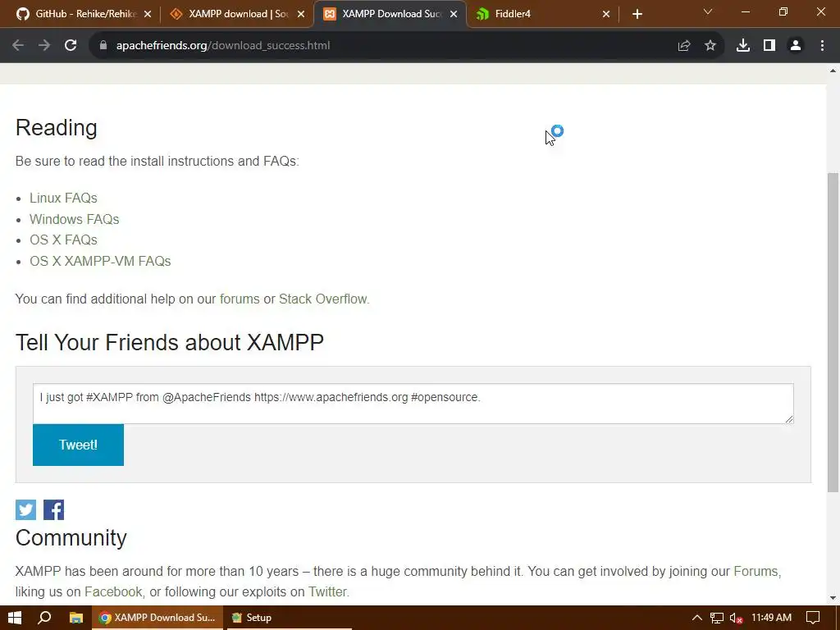Click the Facebook icon
The height and width of the screenshot is (630, 840).
tap(53, 510)
